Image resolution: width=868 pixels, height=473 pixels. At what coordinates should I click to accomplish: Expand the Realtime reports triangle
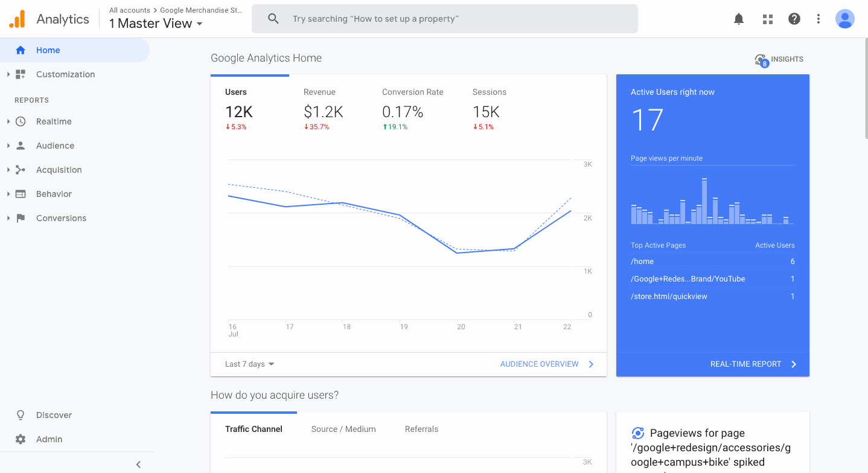(8, 121)
